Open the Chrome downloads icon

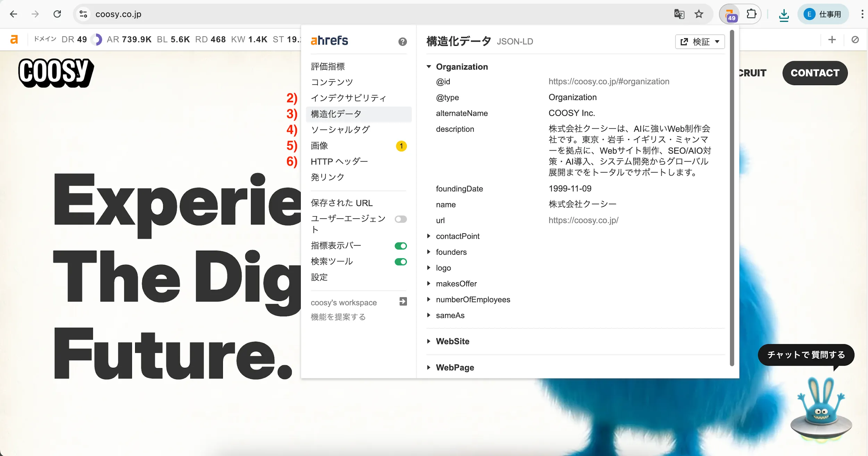click(784, 15)
